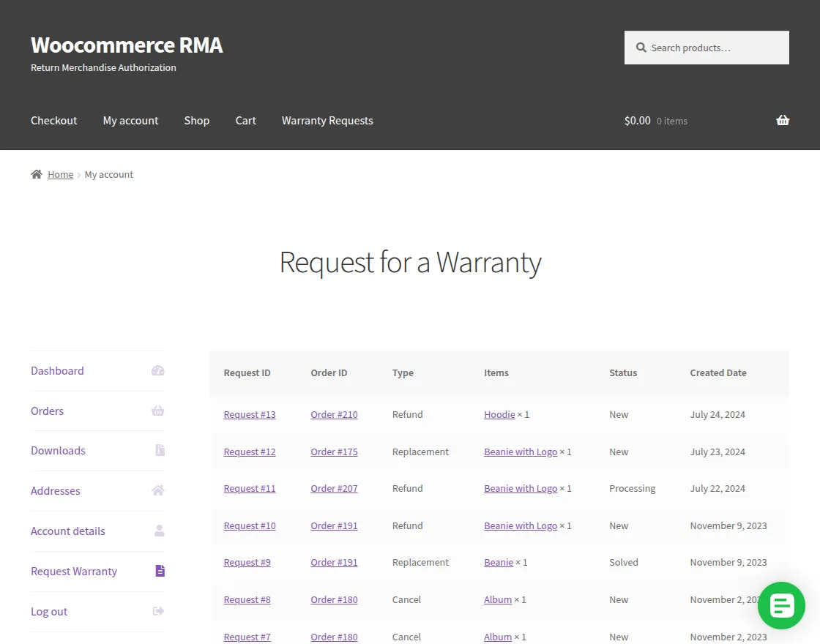Click the Home breadcrumb link

coord(61,173)
